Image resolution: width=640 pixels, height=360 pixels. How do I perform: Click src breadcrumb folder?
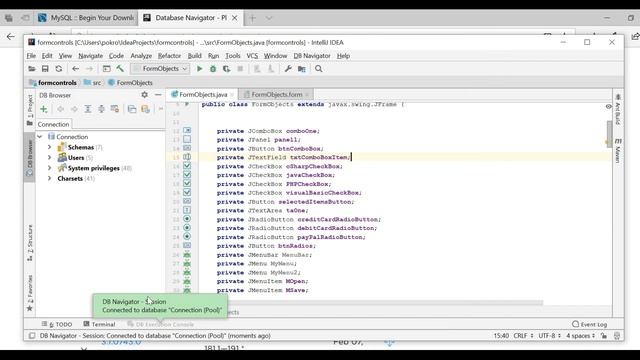(x=92, y=82)
